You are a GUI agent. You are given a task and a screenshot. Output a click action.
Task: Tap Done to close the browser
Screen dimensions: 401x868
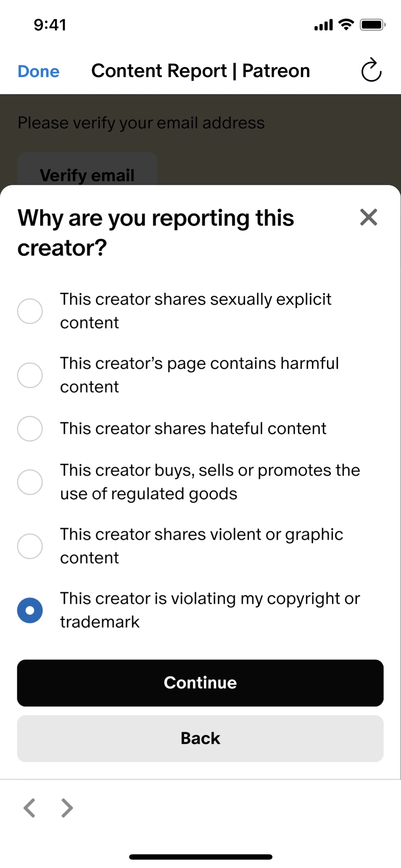coord(38,71)
